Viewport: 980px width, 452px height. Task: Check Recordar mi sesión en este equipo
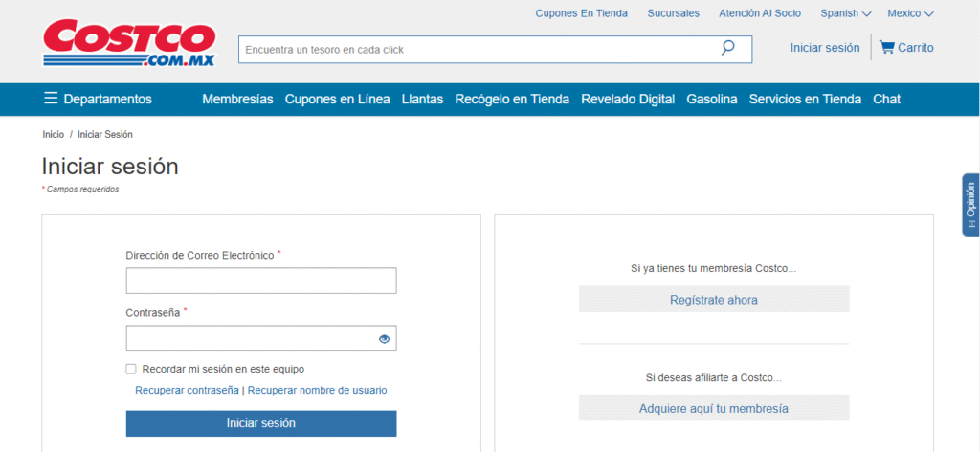[131, 369]
